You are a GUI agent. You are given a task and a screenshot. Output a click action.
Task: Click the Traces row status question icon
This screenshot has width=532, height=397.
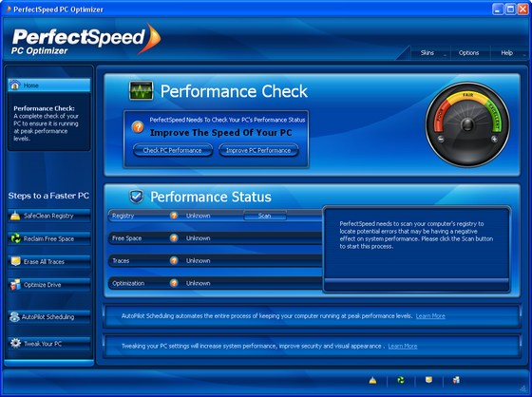point(174,260)
